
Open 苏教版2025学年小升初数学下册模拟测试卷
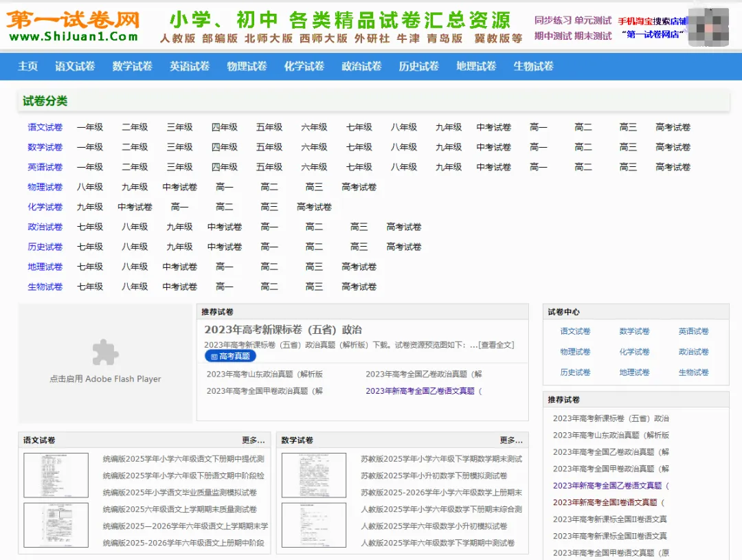coord(434,475)
